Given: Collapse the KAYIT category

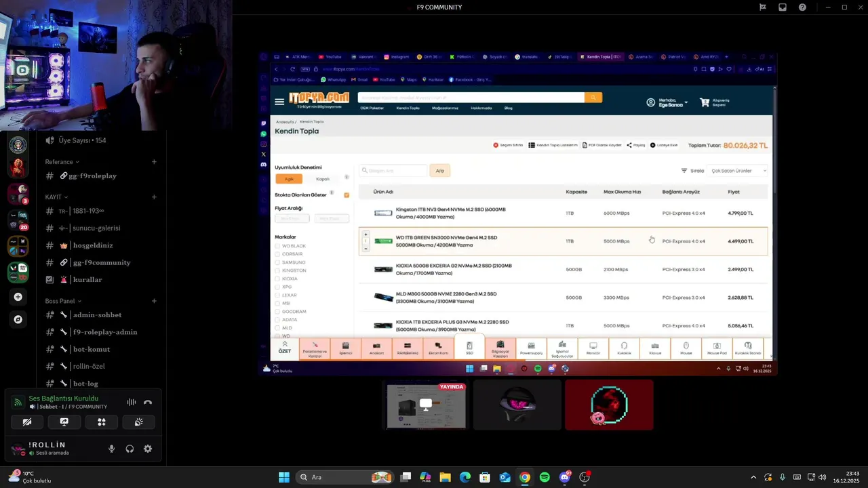Looking at the screenshot, I should click(56, 197).
